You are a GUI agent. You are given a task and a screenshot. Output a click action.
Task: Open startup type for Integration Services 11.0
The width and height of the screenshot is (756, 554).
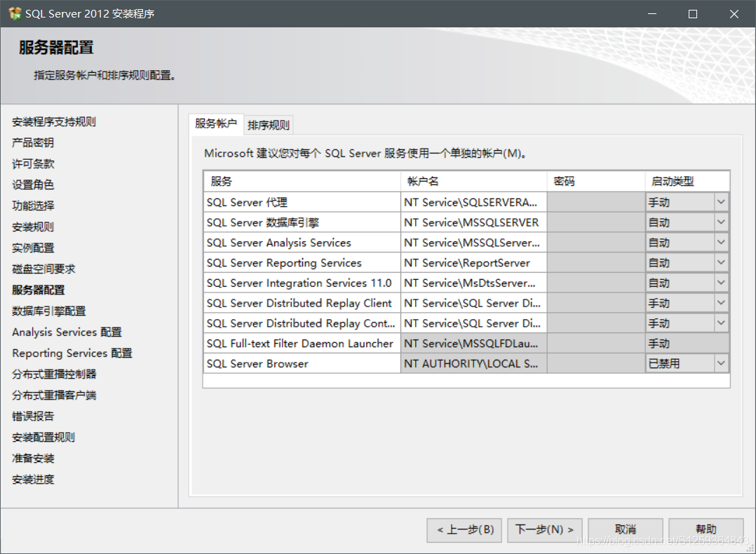pos(721,283)
